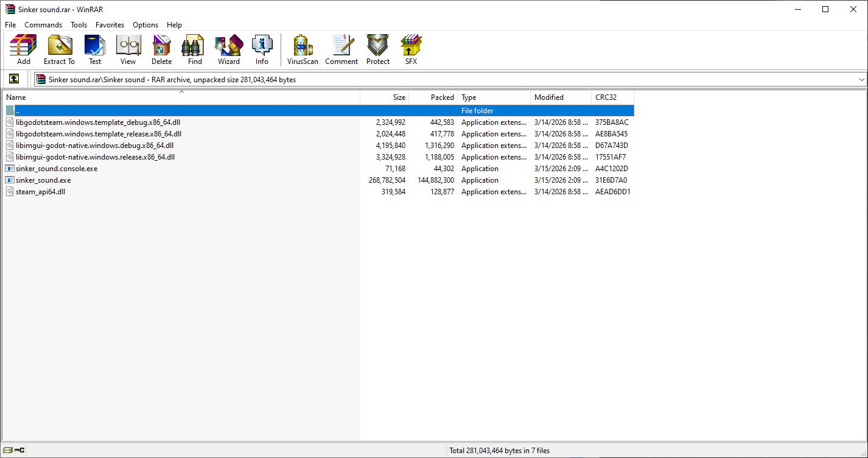Screen dimensions: 868x458
Task: Click the address bar archive path text
Action: 172,79
